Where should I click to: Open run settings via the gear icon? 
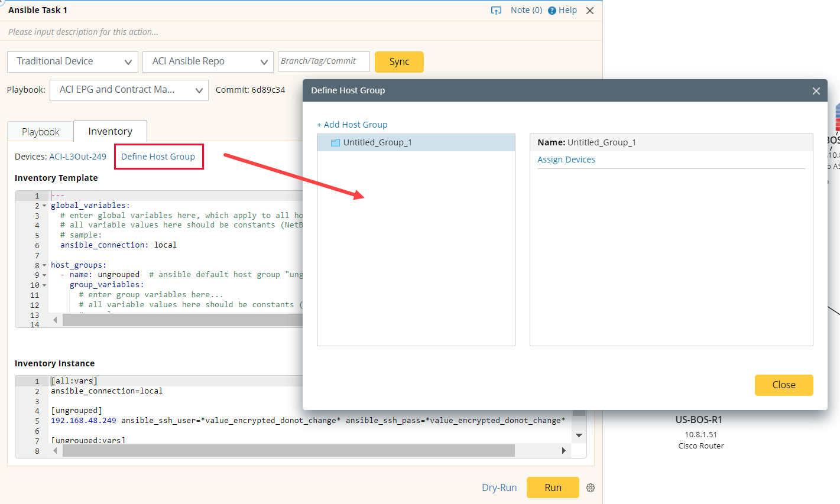[590, 487]
